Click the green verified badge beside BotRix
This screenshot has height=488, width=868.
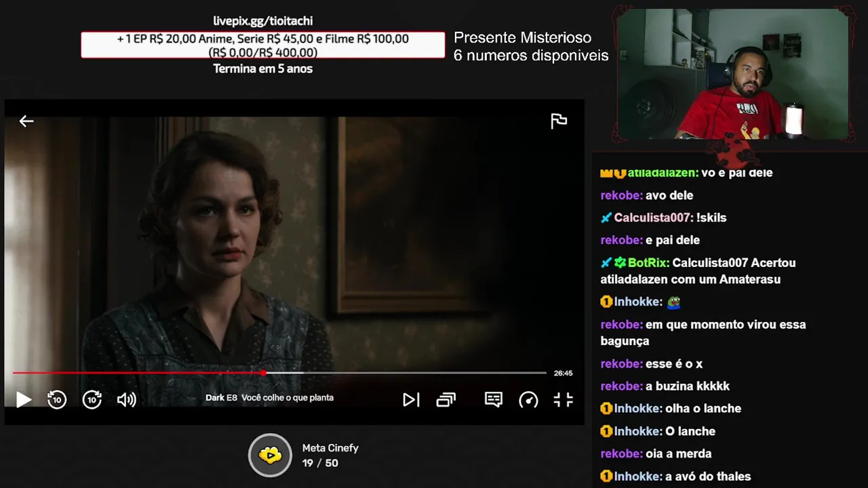620,262
